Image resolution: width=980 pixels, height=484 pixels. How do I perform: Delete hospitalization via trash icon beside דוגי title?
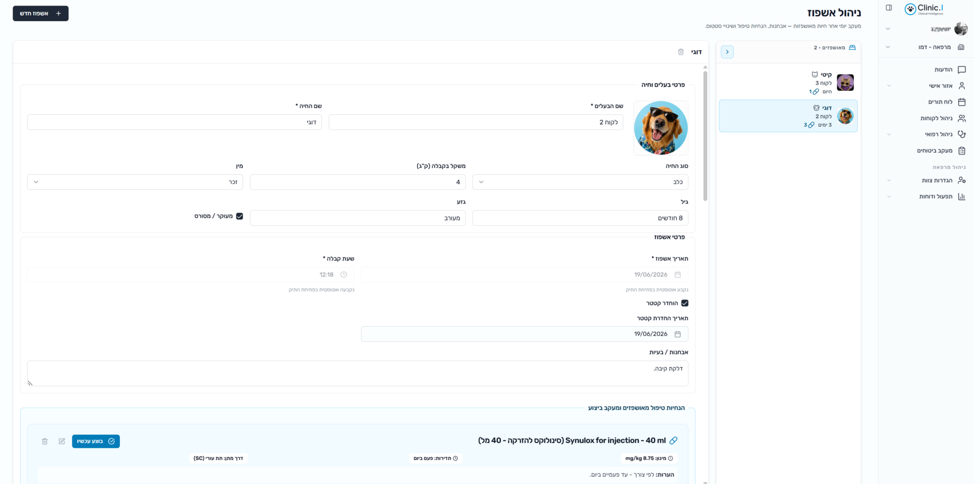(681, 52)
